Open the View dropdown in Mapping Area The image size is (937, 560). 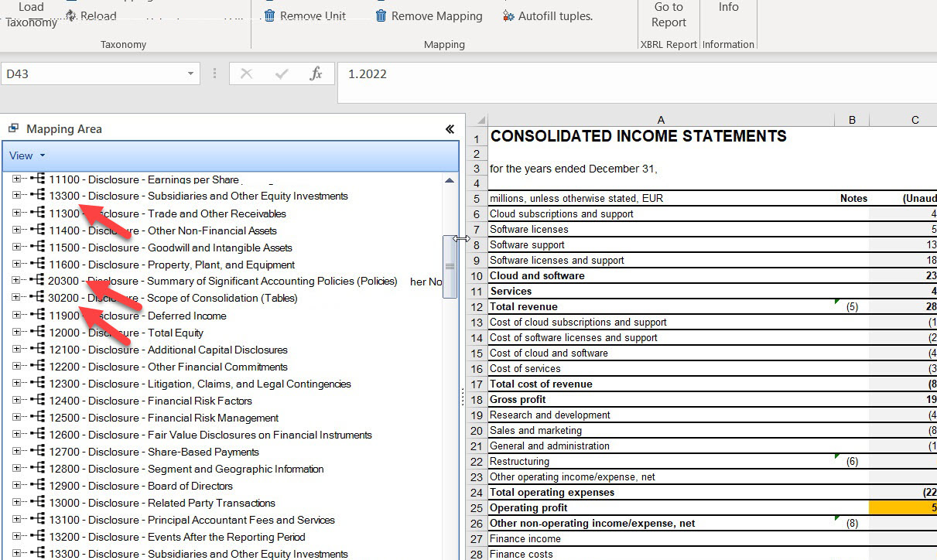(x=27, y=155)
